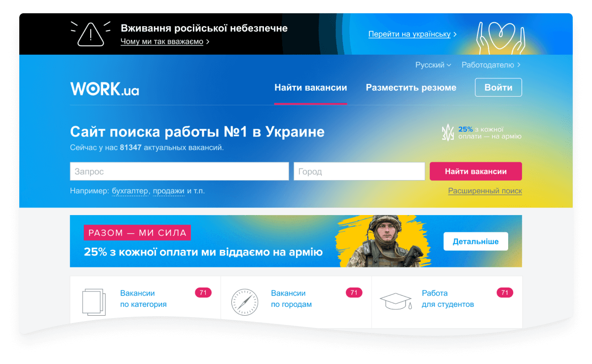Switch to the Найти вакансии tab
The image size is (592, 364).
(311, 88)
